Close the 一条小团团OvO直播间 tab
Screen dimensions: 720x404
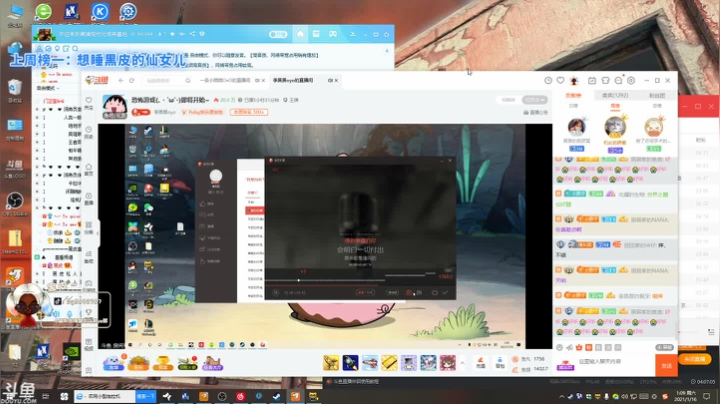(263, 81)
